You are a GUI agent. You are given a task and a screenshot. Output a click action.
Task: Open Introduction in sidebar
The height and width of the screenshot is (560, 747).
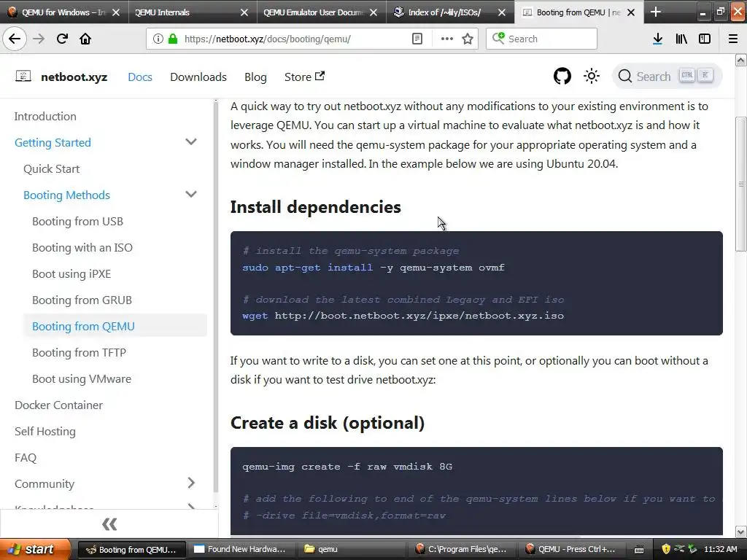45,116
